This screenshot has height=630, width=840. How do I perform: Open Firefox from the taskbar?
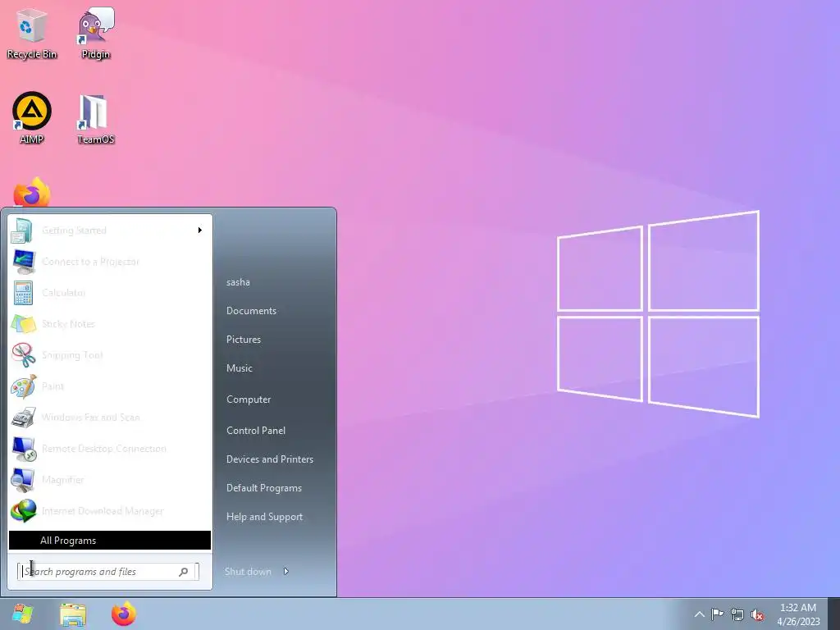coord(124,614)
